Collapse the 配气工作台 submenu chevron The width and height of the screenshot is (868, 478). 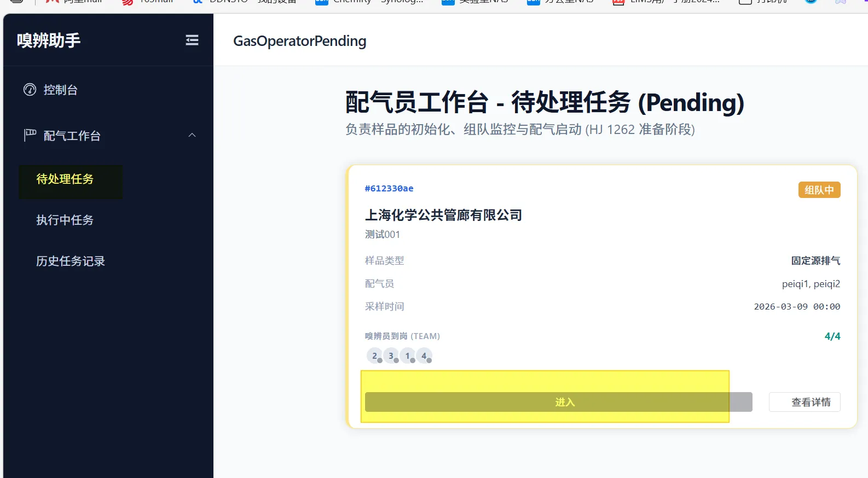click(x=192, y=135)
